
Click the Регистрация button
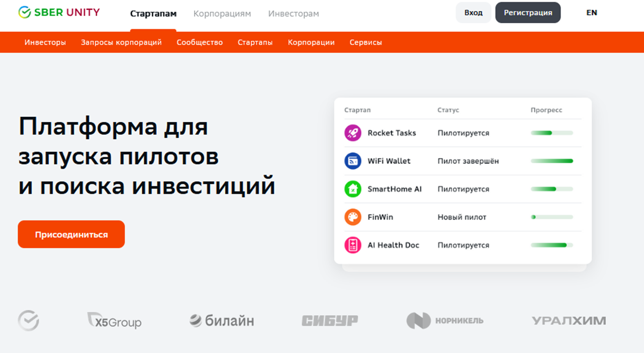[528, 13]
